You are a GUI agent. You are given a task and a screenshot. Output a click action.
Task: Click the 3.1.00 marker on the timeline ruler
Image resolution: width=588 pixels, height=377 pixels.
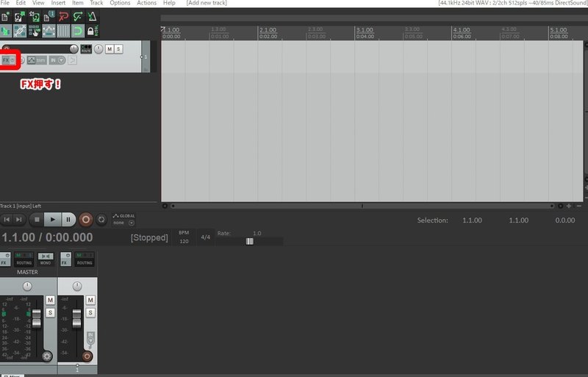365,29
